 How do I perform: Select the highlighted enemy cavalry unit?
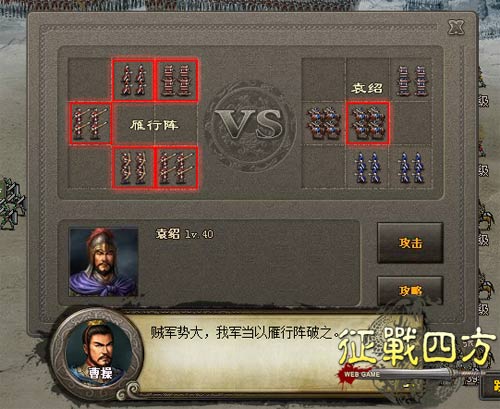pos(368,123)
